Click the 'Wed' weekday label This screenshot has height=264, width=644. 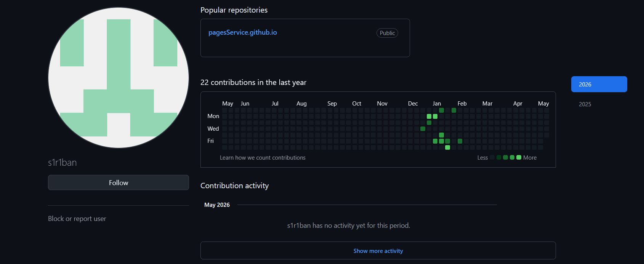click(x=213, y=129)
